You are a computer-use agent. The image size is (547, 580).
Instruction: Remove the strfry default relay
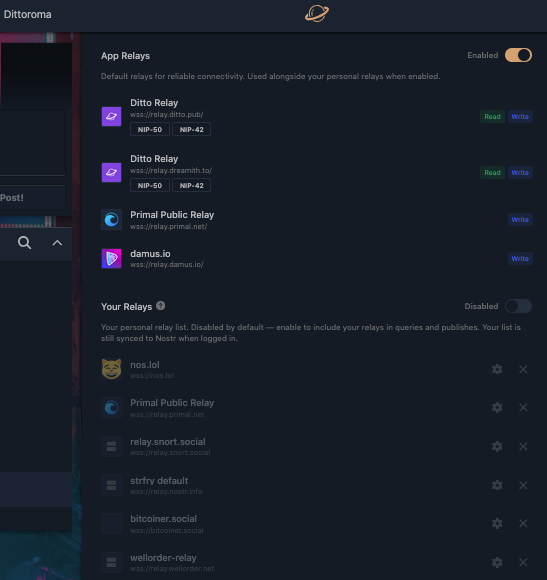pyautogui.click(x=523, y=485)
